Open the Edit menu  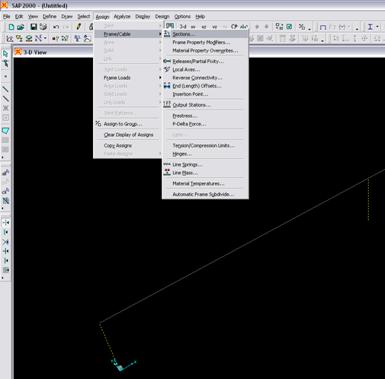(x=19, y=16)
